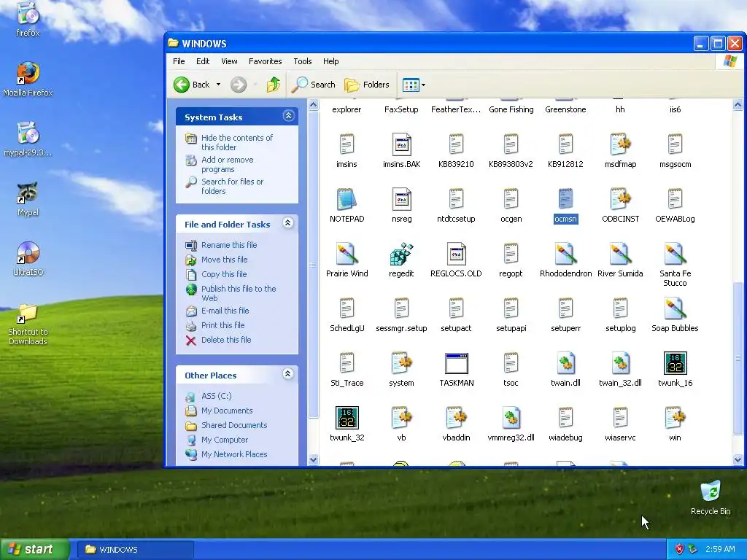The width and height of the screenshot is (747, 560).
Task: Go to My Documents in Other Places
Action: point(227,411)
